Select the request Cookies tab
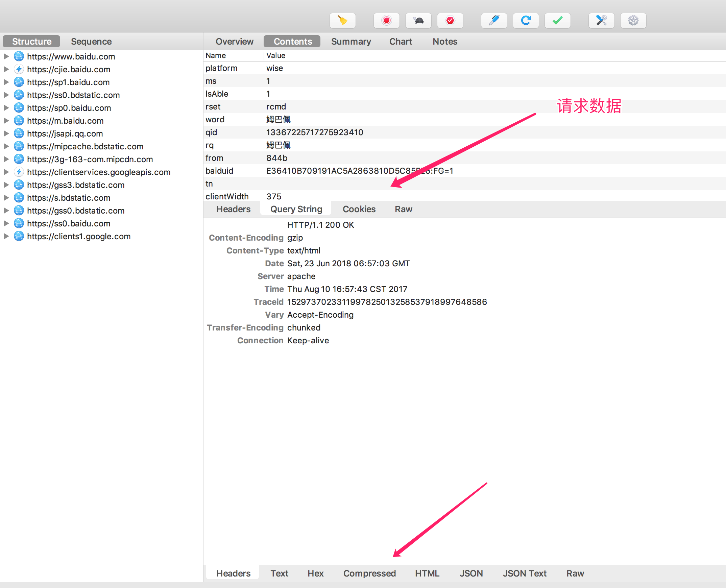 pyautogui.click(x=359, y=209)
